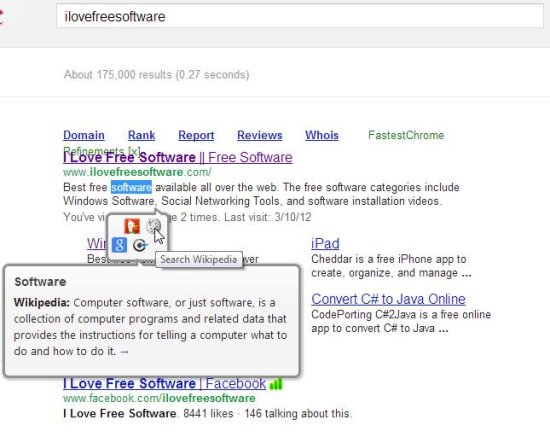Click the blue Google search icon
Screen dimensions: 550x437
click(x=119, y=245)
